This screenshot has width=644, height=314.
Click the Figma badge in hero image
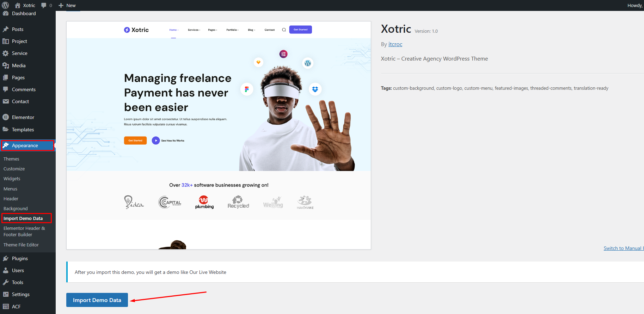pos(247,89)
